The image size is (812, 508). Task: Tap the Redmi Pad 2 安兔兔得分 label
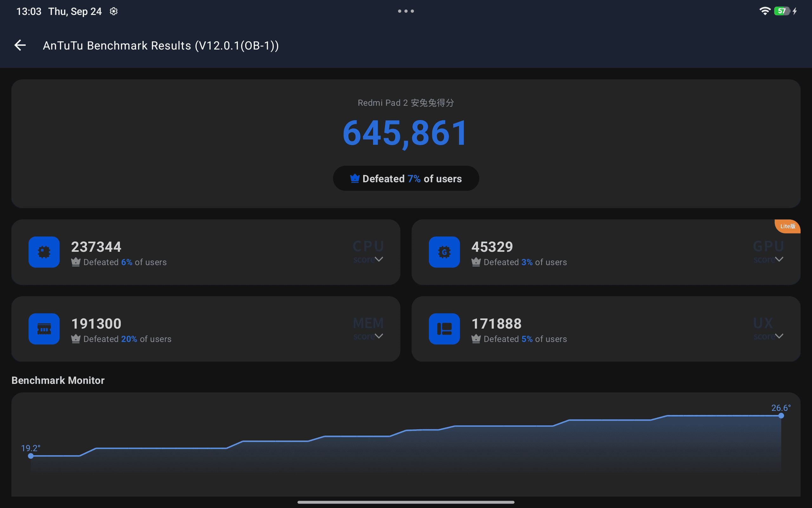tap(406, 103)
